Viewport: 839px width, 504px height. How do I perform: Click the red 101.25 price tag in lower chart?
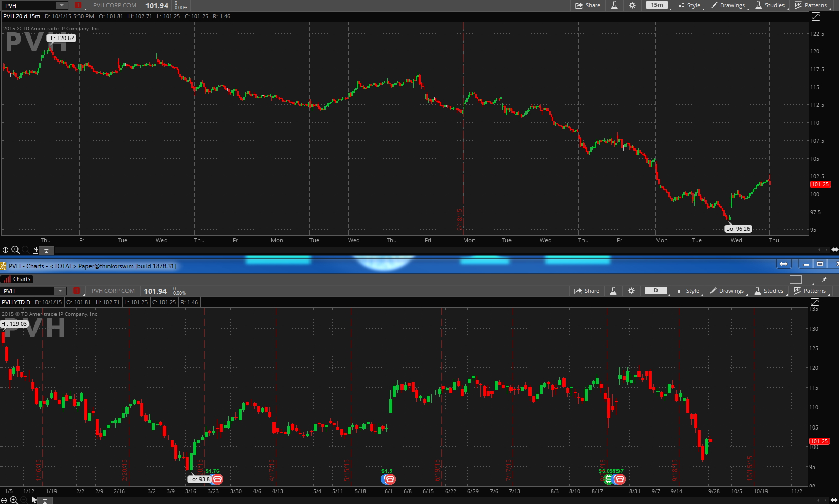(819, 441)
